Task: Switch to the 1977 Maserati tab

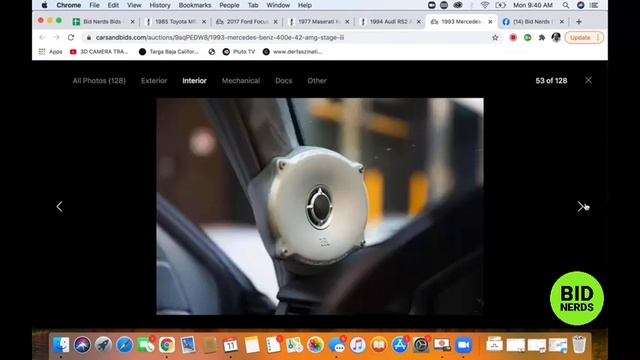Action: (319, 22)
